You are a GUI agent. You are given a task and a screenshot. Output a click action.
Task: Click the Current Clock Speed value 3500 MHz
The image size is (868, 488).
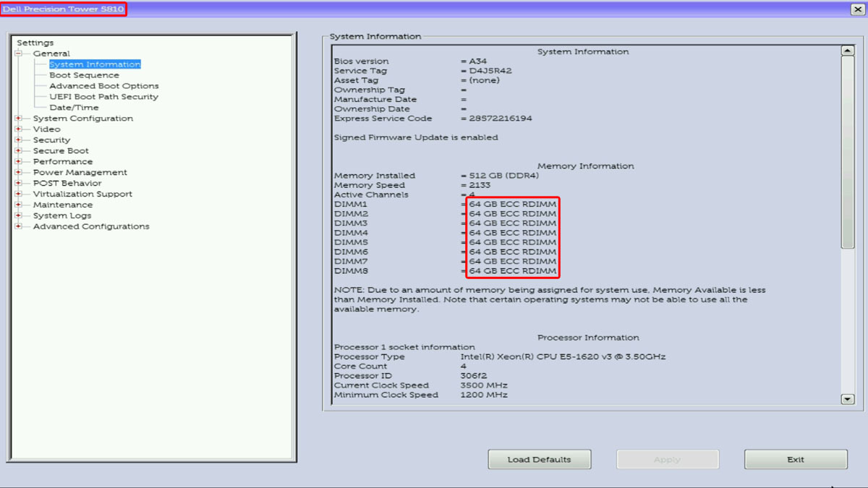pos(484,385)
